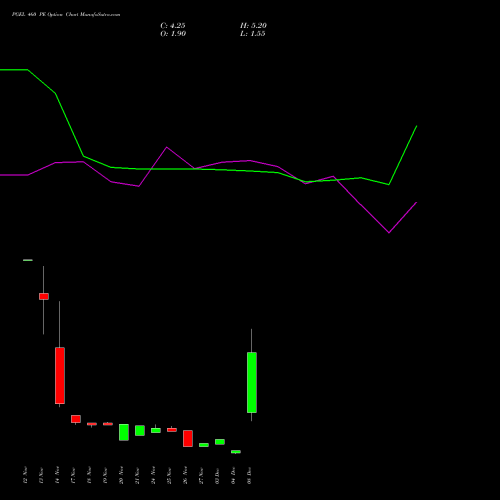Image resolution: width=500 pixels, height=500 pixels.
Task: Click the PE Option Chart title text
Action: coord(66,15)
